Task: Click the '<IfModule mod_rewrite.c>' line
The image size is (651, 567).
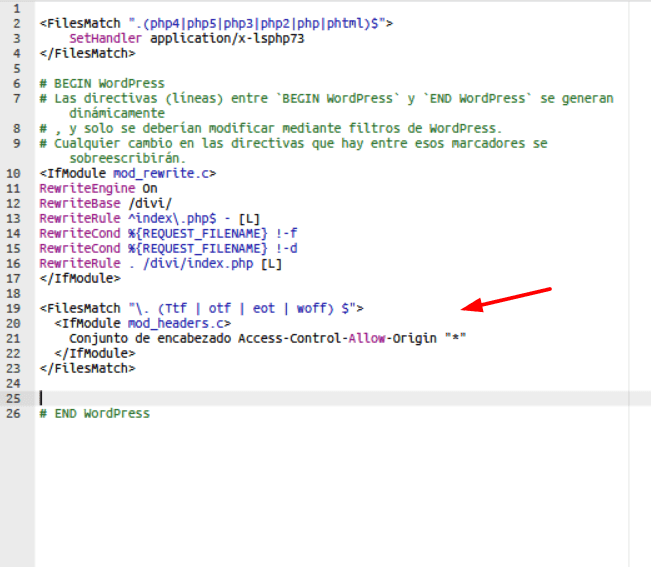Action: 128,173
